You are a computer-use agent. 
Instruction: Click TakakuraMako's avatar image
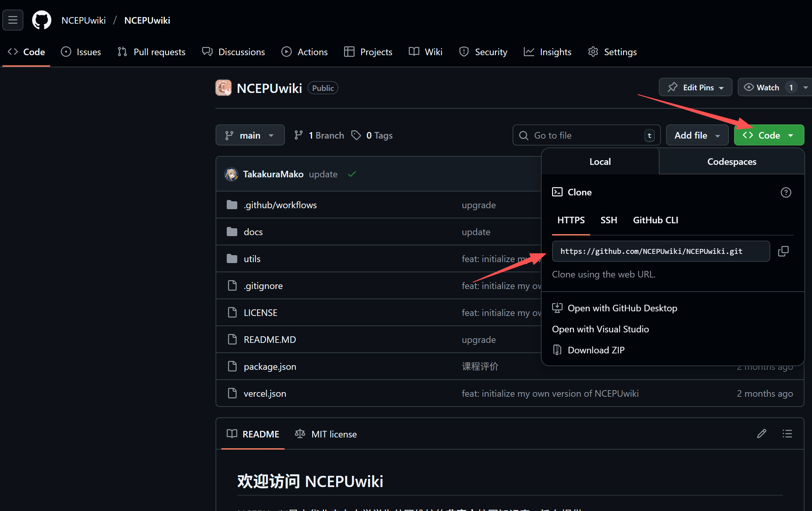pyautogui.click(x=231, y=174)
